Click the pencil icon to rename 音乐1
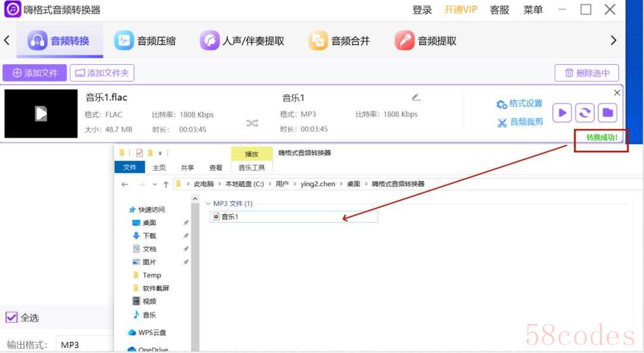644x353 pixels. [416, 97]
